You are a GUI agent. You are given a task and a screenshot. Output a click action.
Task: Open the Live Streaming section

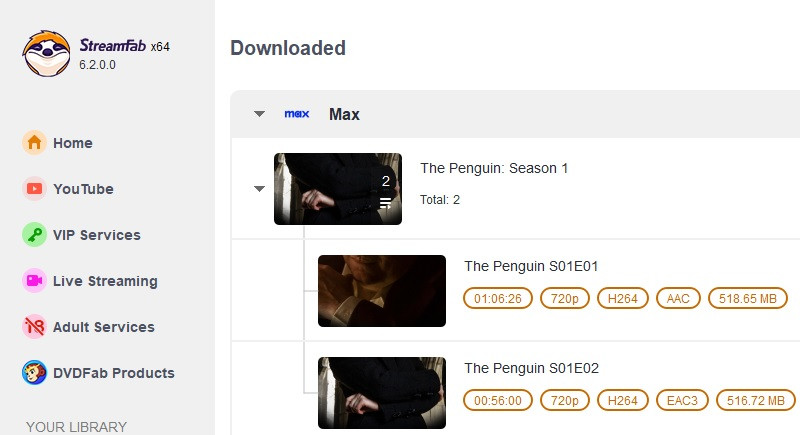pyautogui.click(x=105, y=281)
